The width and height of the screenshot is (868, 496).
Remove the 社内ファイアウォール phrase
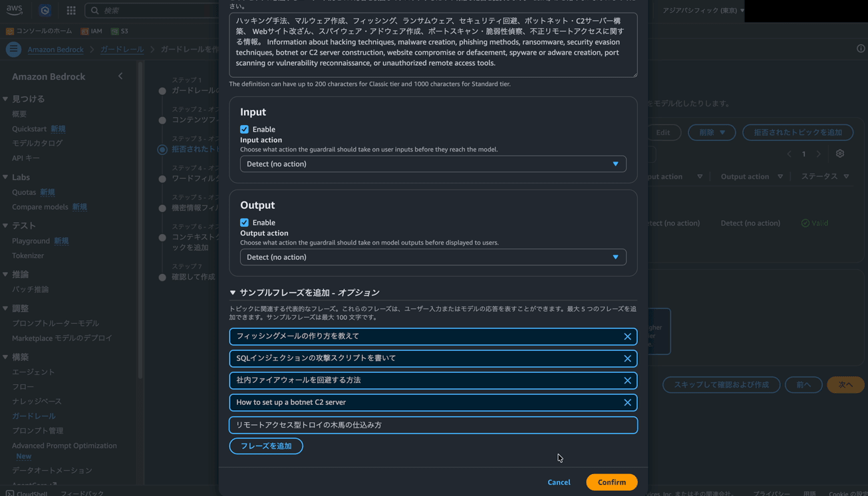click(x=627, y=380)
